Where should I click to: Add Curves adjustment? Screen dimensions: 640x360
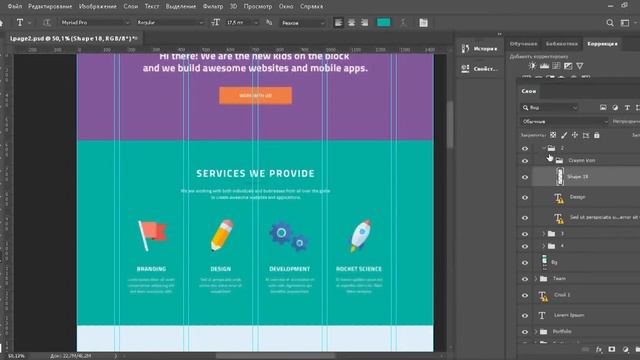point(556,66)
